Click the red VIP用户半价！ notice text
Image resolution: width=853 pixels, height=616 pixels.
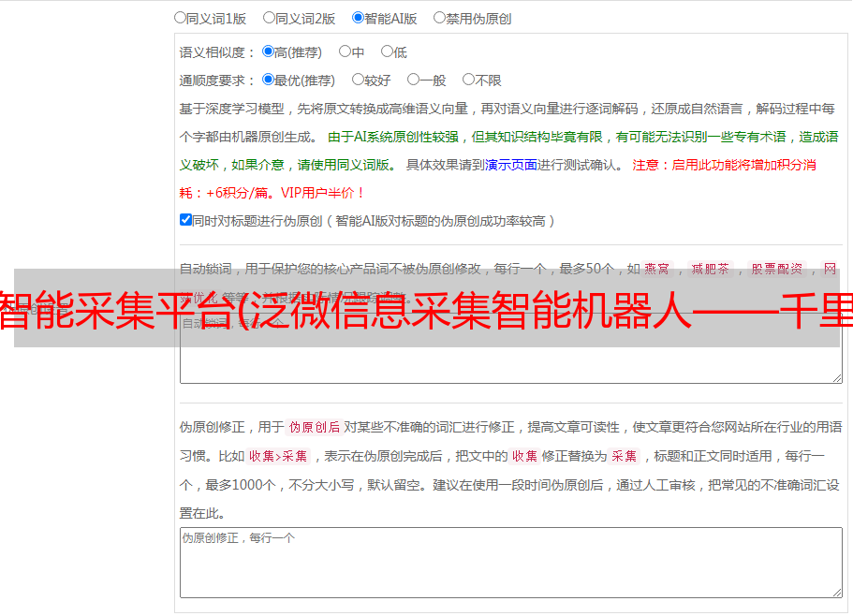click(323, 193)
